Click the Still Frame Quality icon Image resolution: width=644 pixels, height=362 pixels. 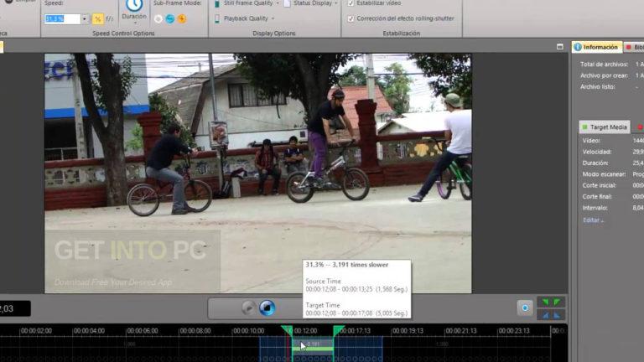pos(217,3)
